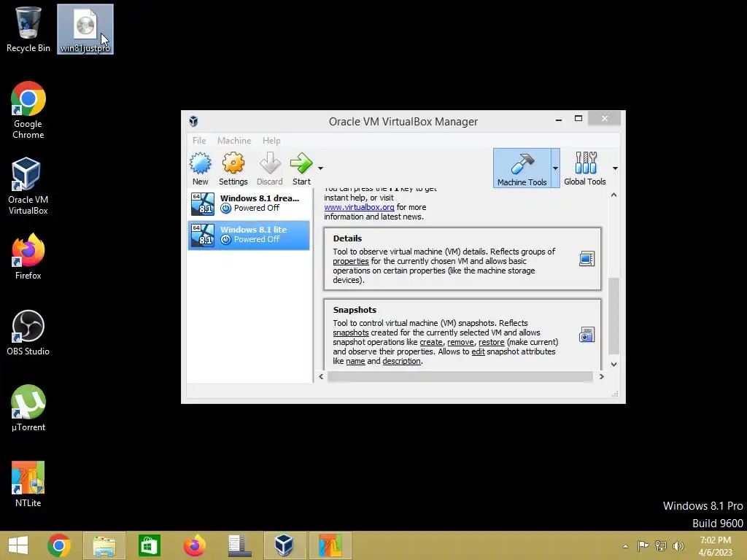
Task: Click the New virtual machine toolbar icon
Action: pyautogui.click(x=200, y=168)
